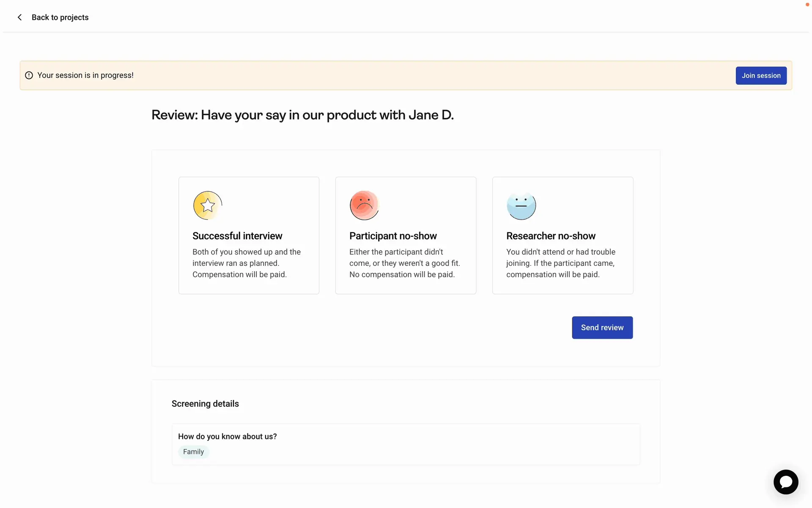Click the Participant no-show description text
812x508 pixels.
[x=404, y=263]
